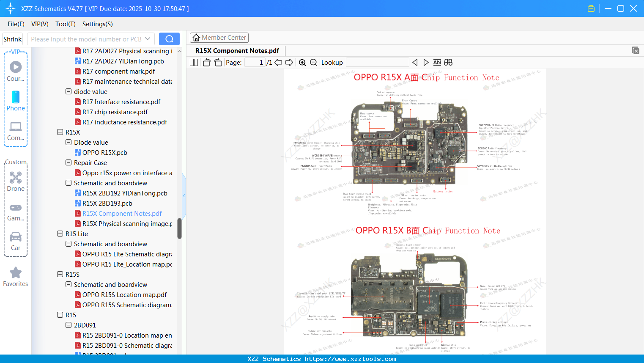Viewport: 644px width, 363px height.
Task: Click the pop-out window icon right of the tab bar
Action: coord(635,50)
